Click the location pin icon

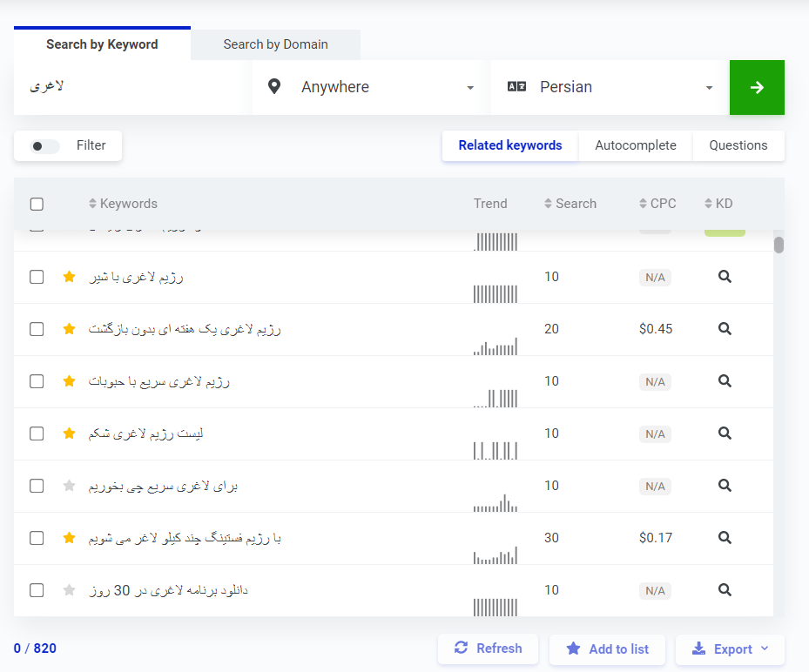pyautogui.click(x=273, y=87)
